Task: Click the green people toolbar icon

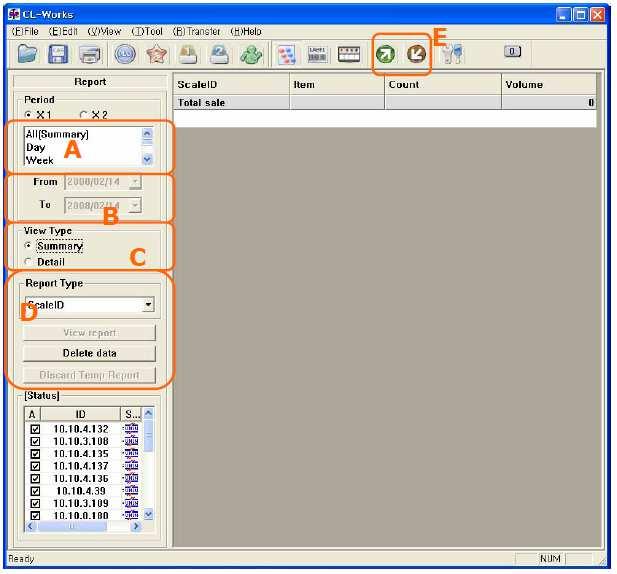Action: click(251, 54)
